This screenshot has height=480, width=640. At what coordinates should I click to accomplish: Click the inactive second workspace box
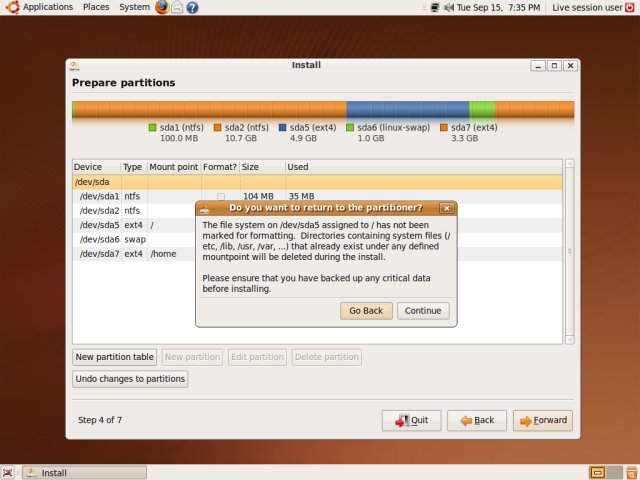coord(615,472)
